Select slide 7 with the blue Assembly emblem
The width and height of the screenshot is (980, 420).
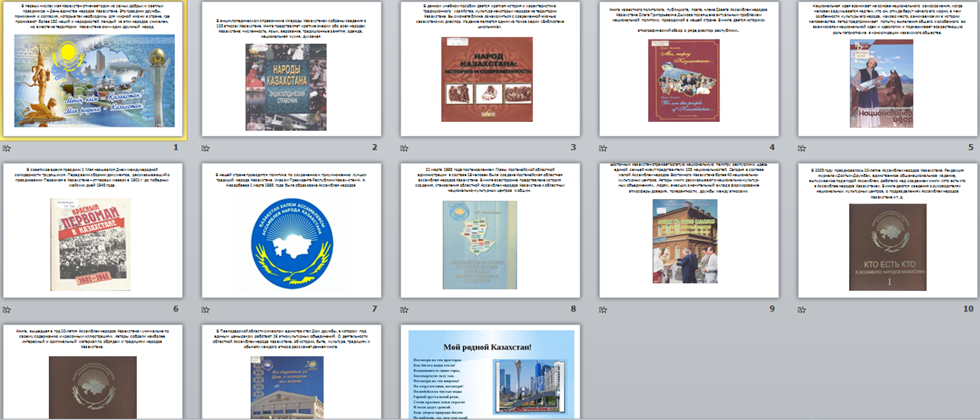[291, 230]
